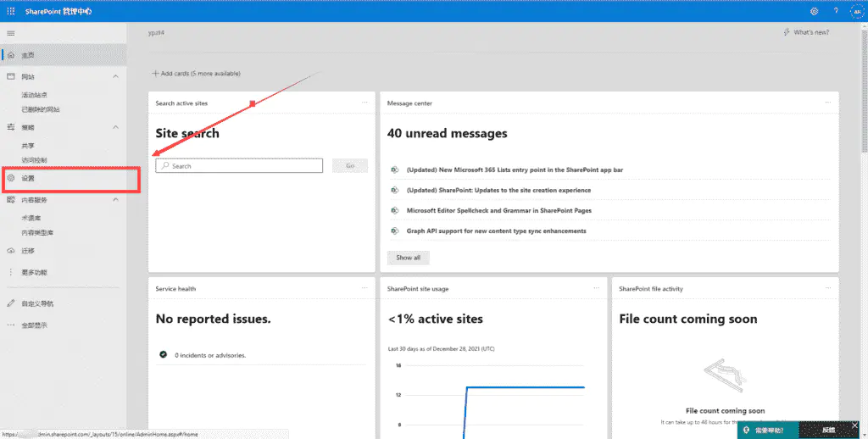Viewport: 868px width, 439px height.
Task: Click the No reported issues. text
Action: click(213, 319)
